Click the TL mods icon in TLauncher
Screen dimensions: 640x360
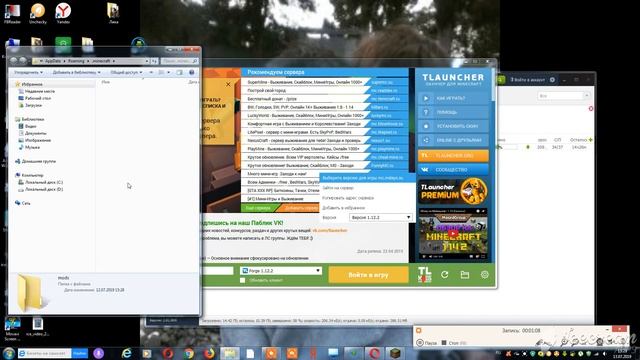click(x=424, y=274)
